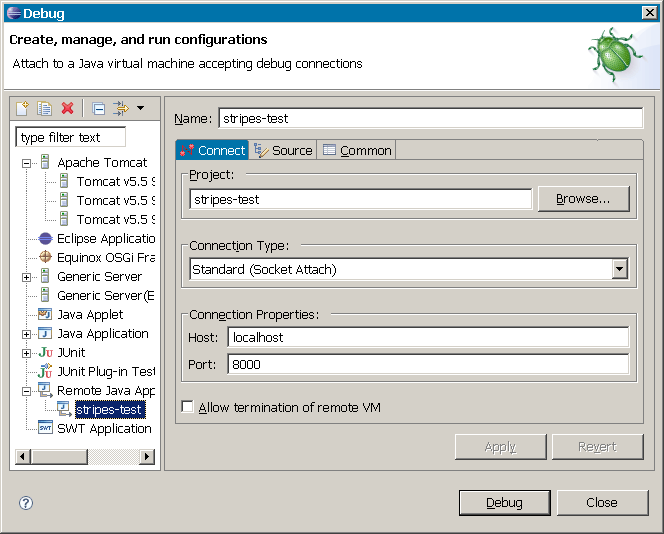
Task: Select the SWT Application tree item
Action: point(104,428)
